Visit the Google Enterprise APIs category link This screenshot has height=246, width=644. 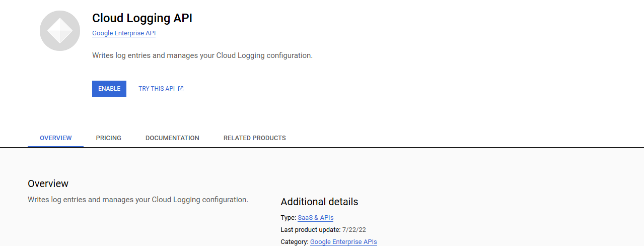pyautogui.click(x=343, y=242)
